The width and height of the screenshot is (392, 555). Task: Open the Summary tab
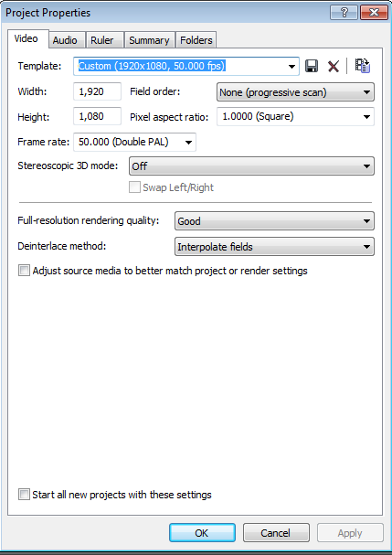coord(149,40)
